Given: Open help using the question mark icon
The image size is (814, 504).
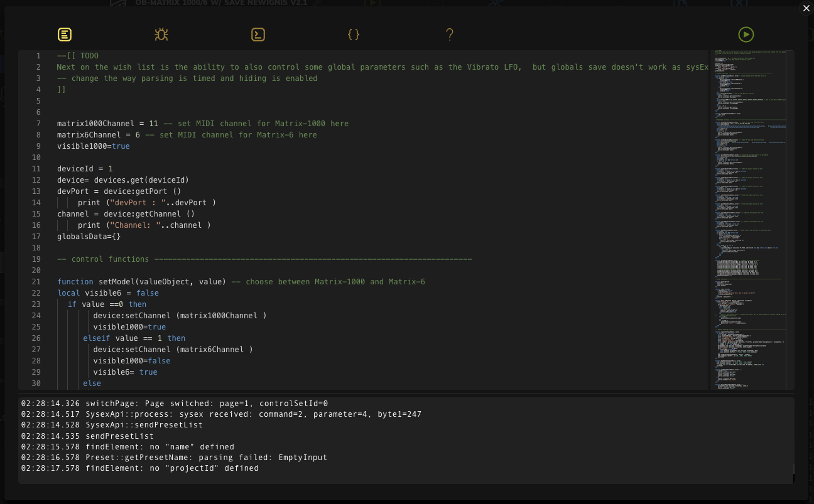Looking at the screenshot, I should (x=450, y=35).
